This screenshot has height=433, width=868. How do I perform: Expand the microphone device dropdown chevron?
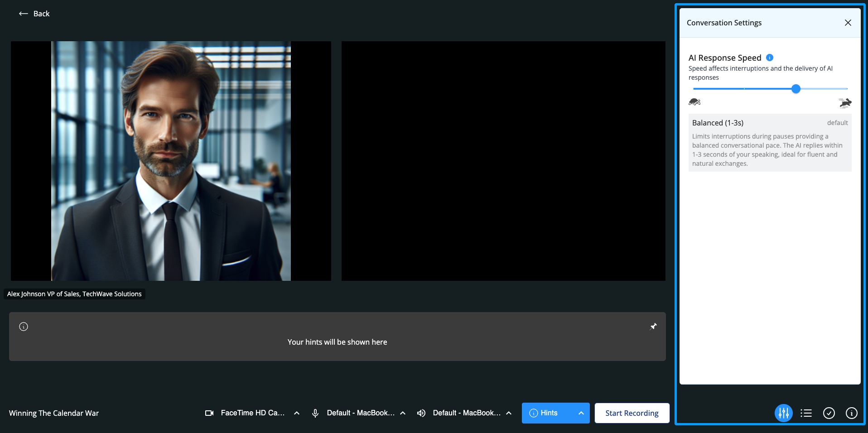(403, 413)
